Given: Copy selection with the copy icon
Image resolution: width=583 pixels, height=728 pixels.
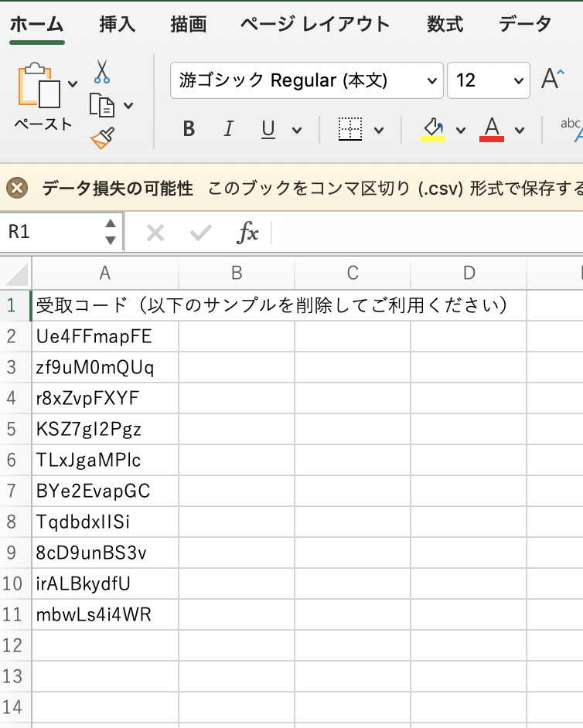Looking at the screenshot, I should pos(102,105).
